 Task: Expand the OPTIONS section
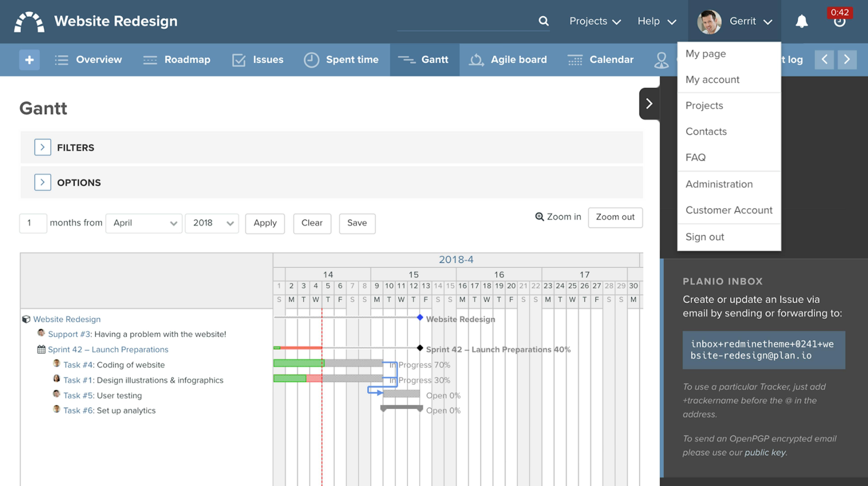coord(42,182)
